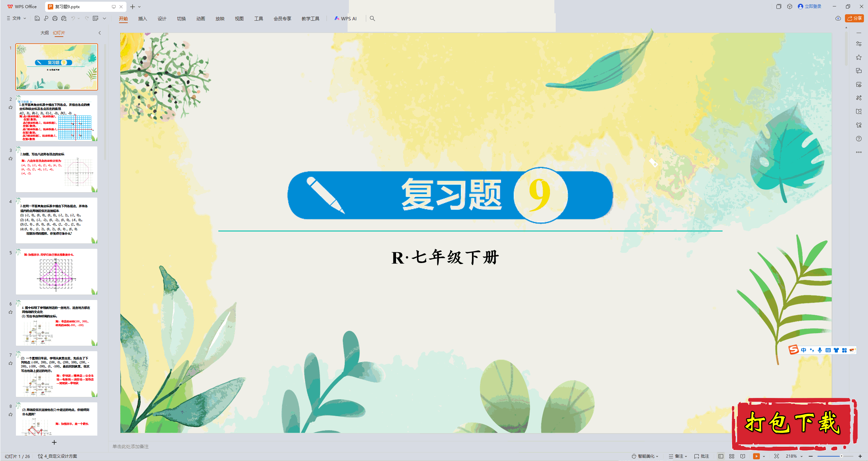Open the slide transition icon in sidebar

coord(859,71)
